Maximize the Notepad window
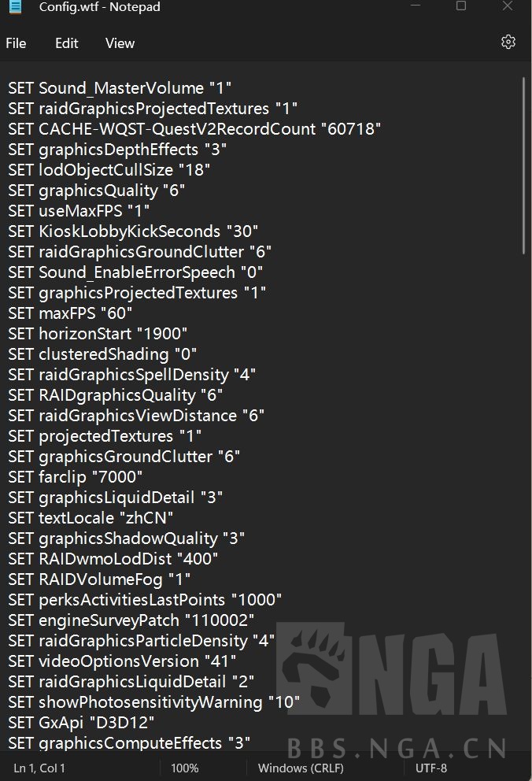 (x=461, y=7)
